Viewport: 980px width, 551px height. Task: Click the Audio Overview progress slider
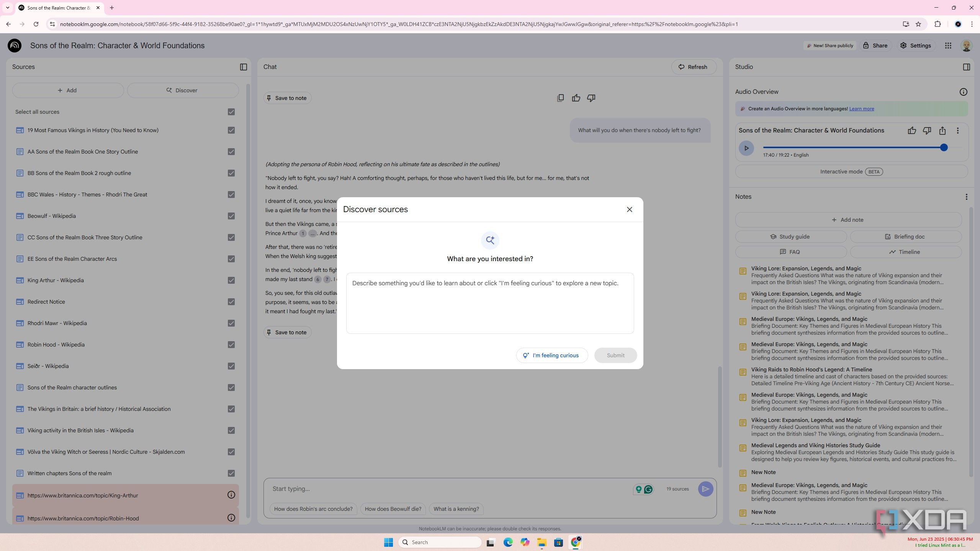pyautogui.click(x=862, y=147)
